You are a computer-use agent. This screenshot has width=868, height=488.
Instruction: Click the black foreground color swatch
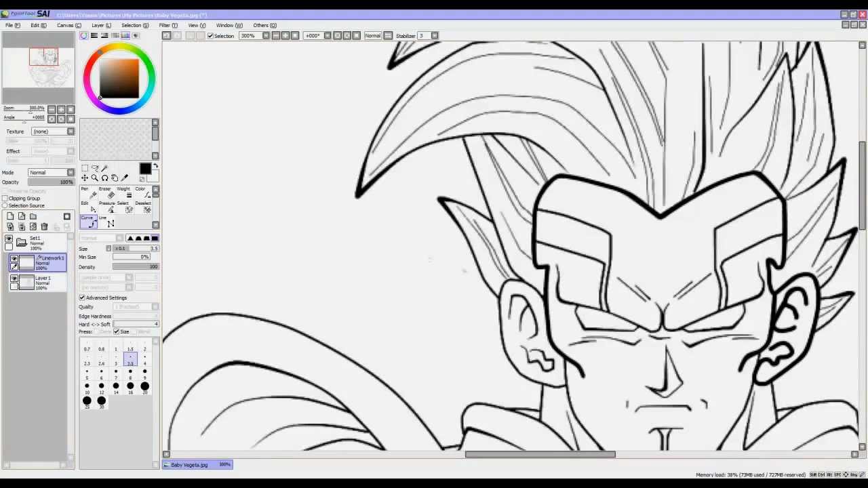click(145, 169)
